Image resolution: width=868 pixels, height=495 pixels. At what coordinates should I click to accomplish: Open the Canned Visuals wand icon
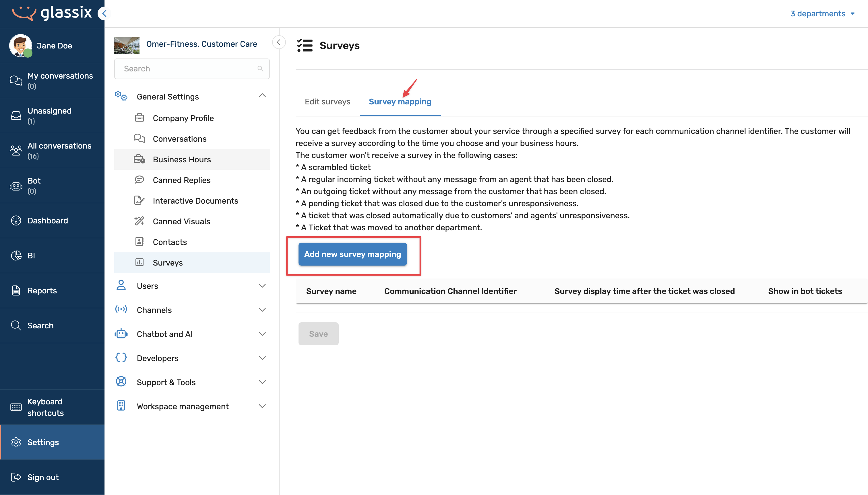pyautogui.click(x=139, y=221)
